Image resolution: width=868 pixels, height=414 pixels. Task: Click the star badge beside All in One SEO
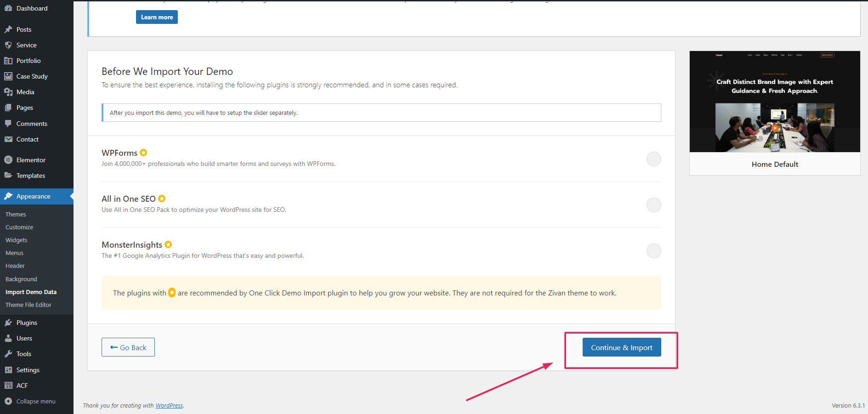click(162, 198)
